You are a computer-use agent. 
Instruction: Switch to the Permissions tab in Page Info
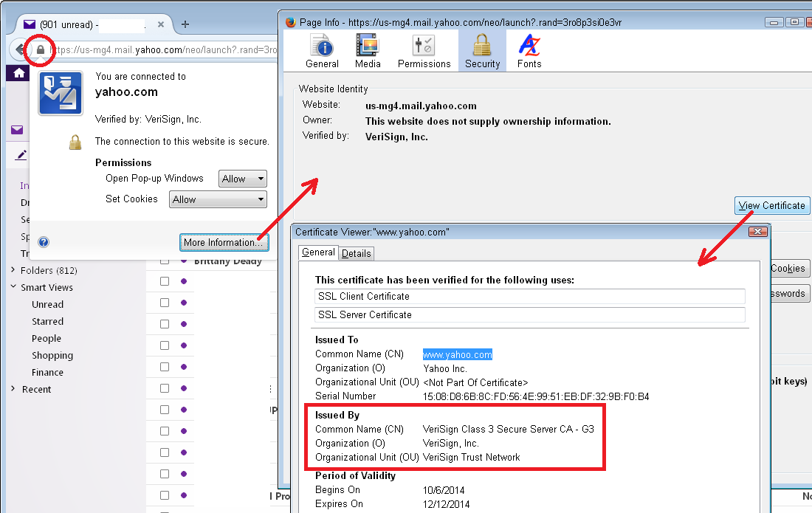[424, 51]
